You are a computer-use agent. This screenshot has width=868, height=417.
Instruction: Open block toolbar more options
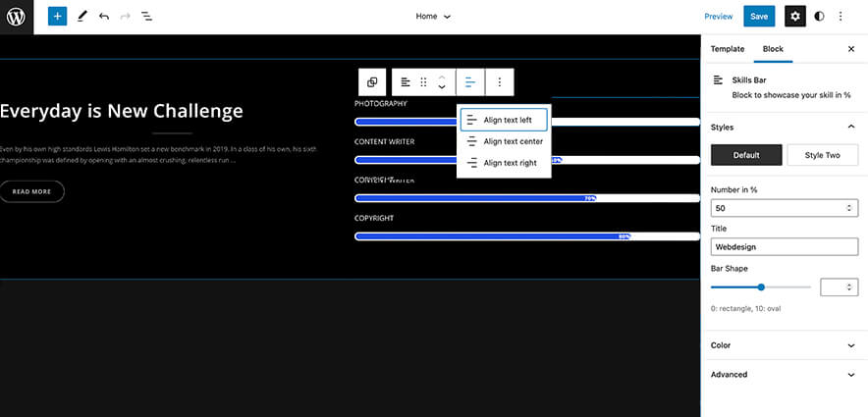tap(500, 82)
